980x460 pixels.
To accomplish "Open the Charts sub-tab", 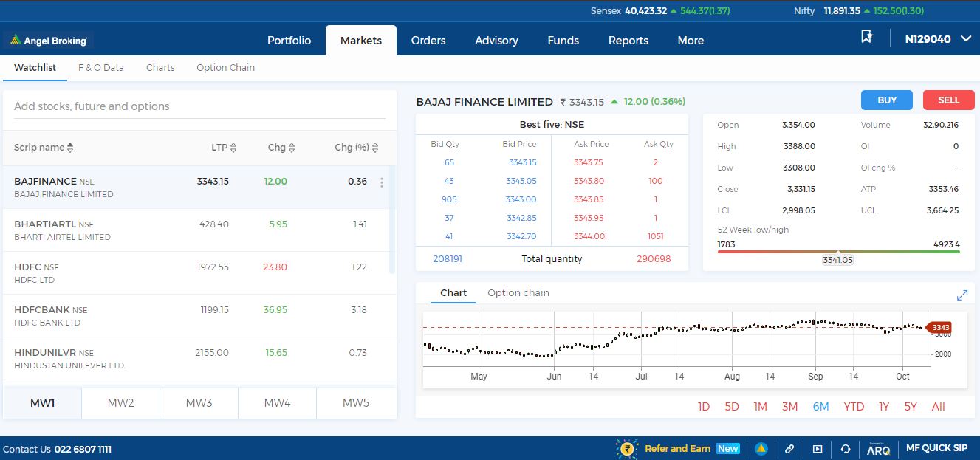I will pyautogui.click(x=160, y=68).
